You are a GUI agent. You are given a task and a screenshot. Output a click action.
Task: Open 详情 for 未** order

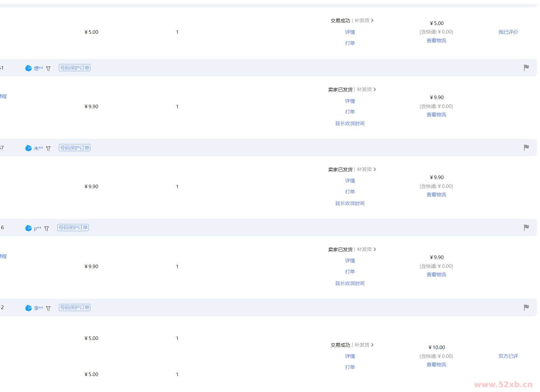[x=350, y=181]
